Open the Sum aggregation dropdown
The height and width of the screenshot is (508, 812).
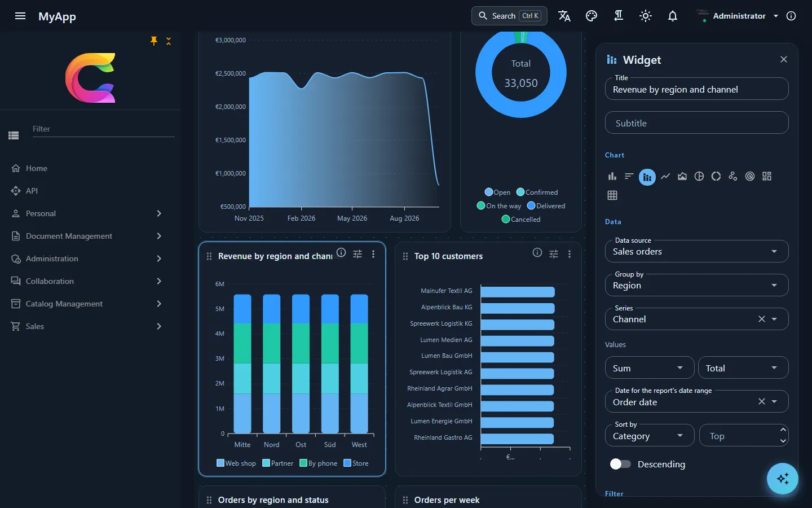click(x=650, y=368)
